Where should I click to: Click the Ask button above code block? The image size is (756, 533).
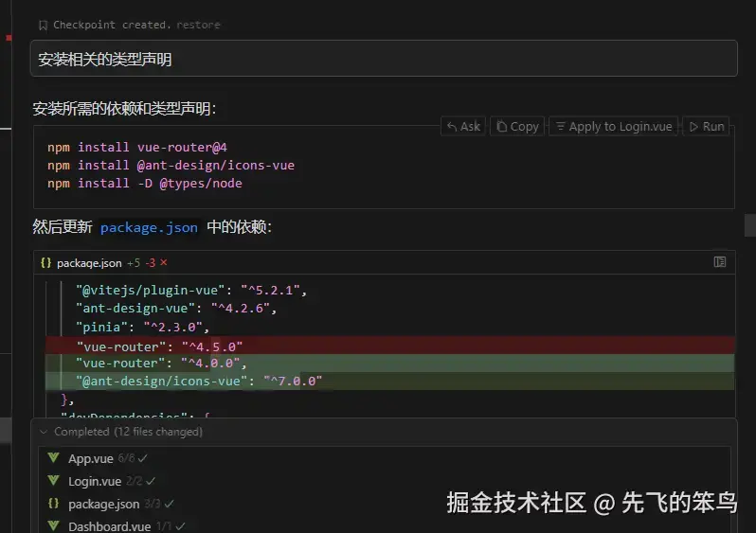coord(463,126)
